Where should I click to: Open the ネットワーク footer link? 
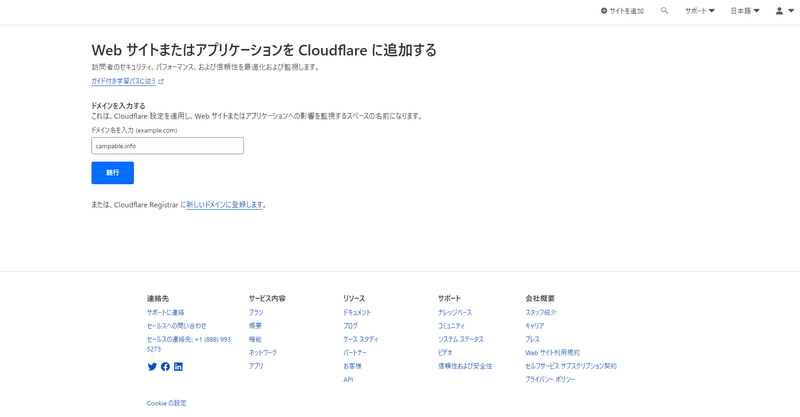tap(263, 353)
